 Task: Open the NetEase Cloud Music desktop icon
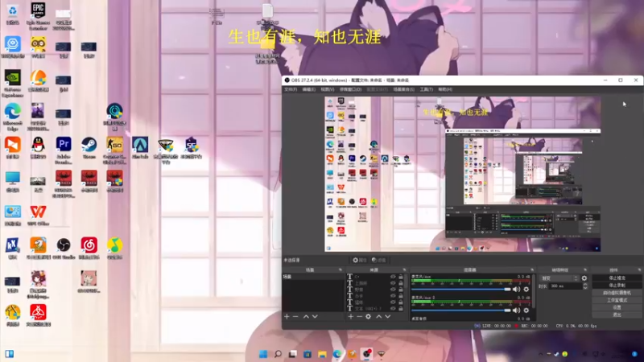tap(89, 249)
